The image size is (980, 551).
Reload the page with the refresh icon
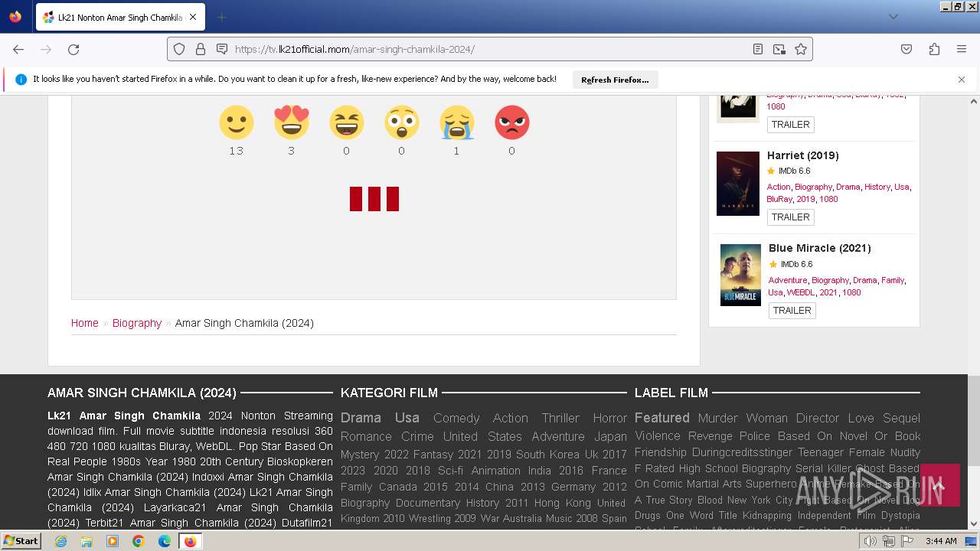click(x=73, y=49)
